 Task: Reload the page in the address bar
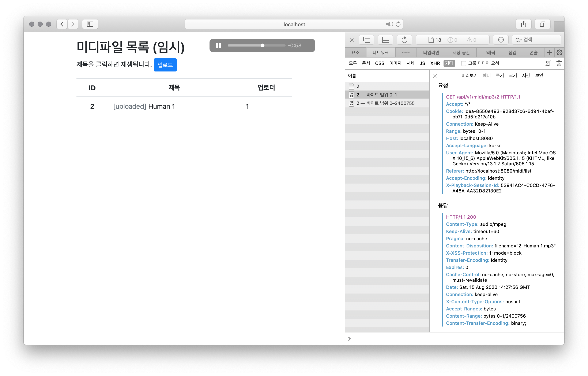pos(398,24)
